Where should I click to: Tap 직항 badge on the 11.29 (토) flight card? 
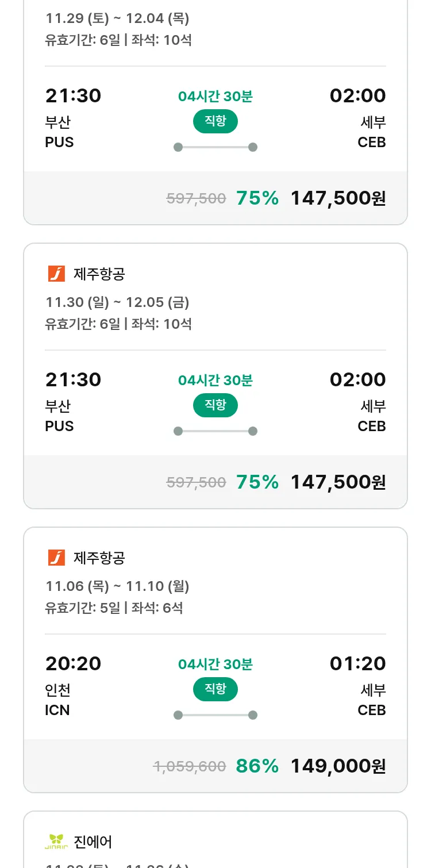coord(215,121)
